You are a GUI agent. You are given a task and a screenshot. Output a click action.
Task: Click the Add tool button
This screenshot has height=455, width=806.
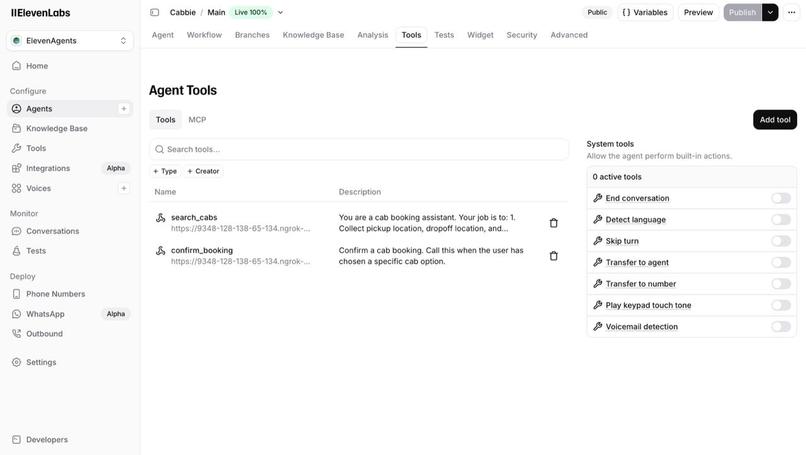tap(775, 120)
